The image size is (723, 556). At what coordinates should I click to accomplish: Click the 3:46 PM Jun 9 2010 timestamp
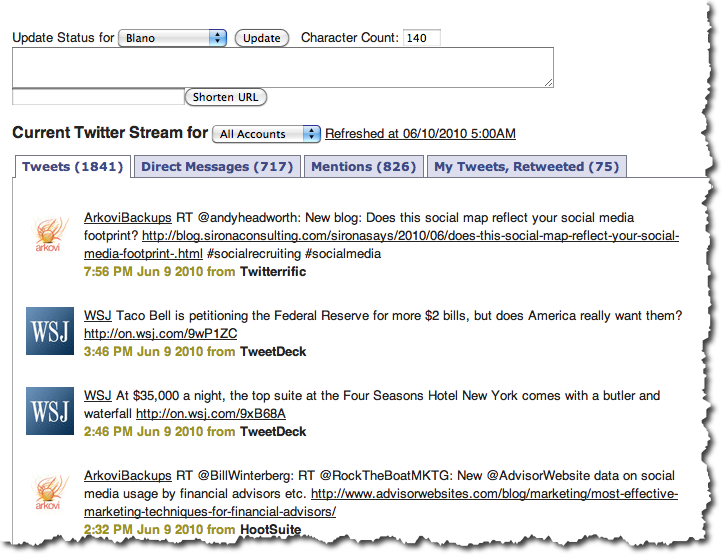pyautogui.click(x=143, y=352)
